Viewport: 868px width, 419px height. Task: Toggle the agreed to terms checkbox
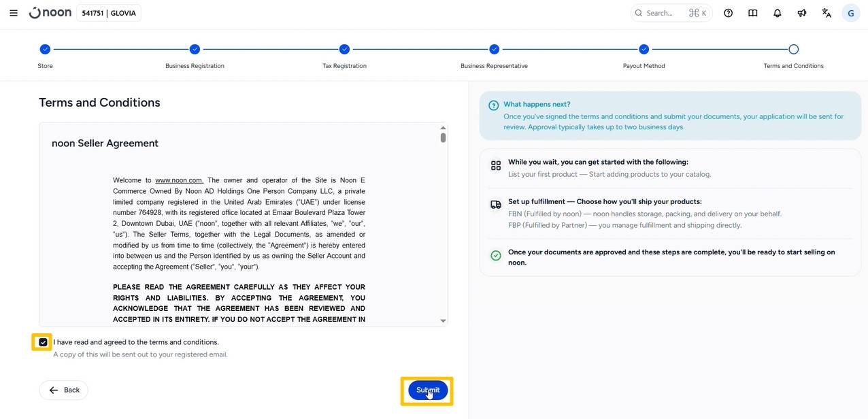[43, 342]
